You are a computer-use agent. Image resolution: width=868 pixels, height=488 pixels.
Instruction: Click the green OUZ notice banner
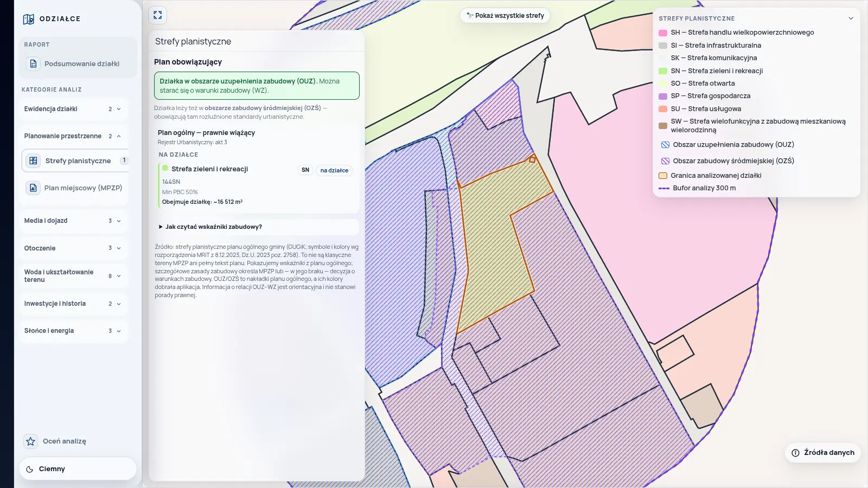(x=257, y=86)
